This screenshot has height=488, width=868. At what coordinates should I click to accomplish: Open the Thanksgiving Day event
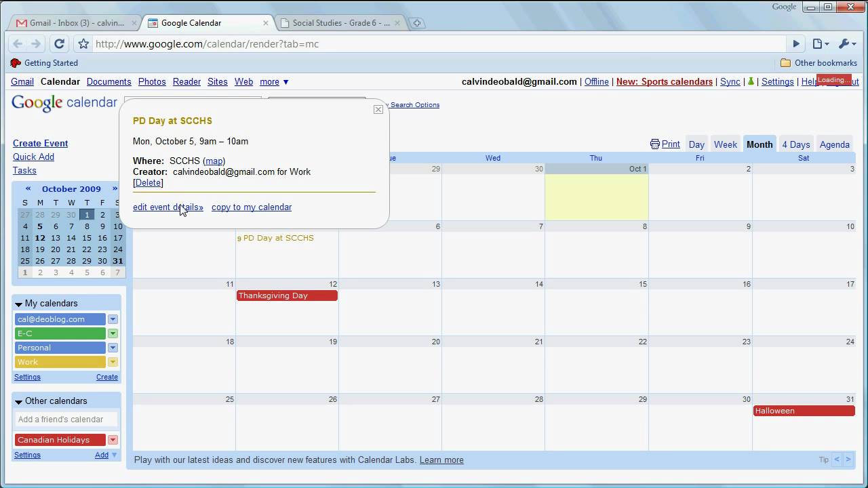pos(287,296)
